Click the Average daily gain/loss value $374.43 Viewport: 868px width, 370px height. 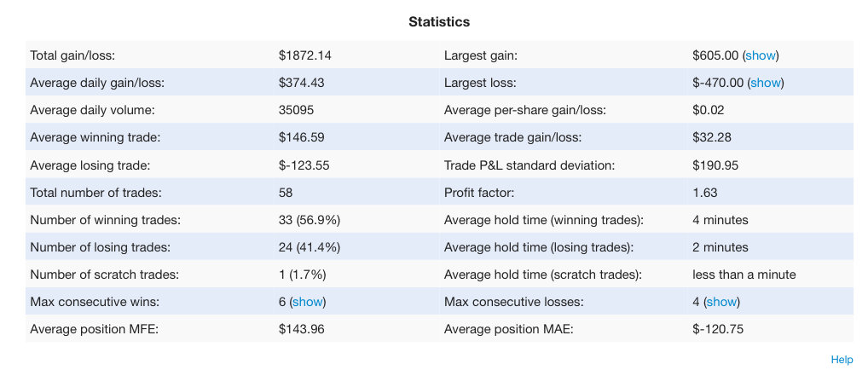(302, 83)
